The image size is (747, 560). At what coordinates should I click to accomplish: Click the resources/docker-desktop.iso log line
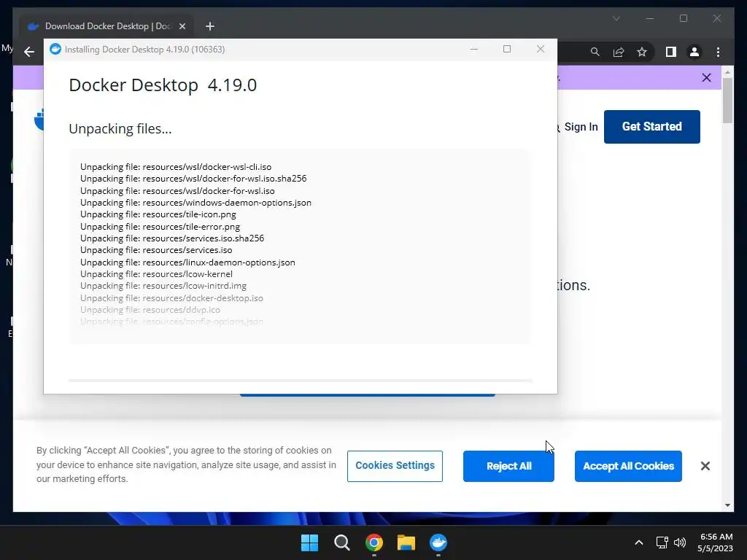coord(171,298)
